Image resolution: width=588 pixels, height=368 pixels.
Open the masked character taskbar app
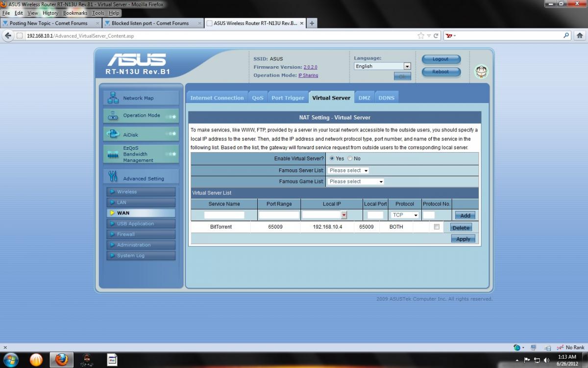(x=87, y=360)
